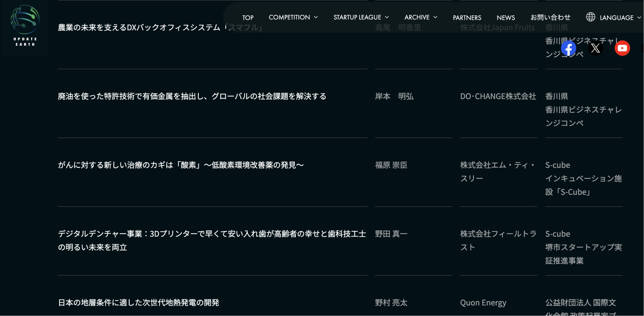
Task: Click the presenter name 野村 亮太
Action: [x=391, y=303]
